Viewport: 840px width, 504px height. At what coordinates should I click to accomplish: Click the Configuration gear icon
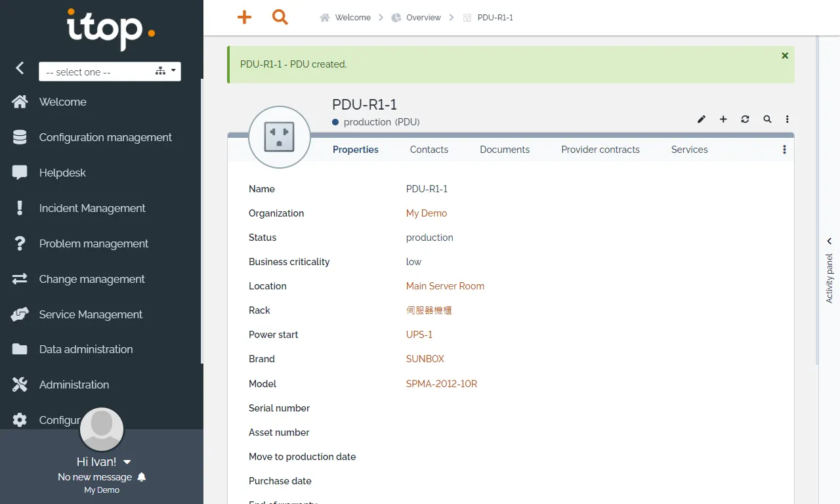click(x=20, y=420)
